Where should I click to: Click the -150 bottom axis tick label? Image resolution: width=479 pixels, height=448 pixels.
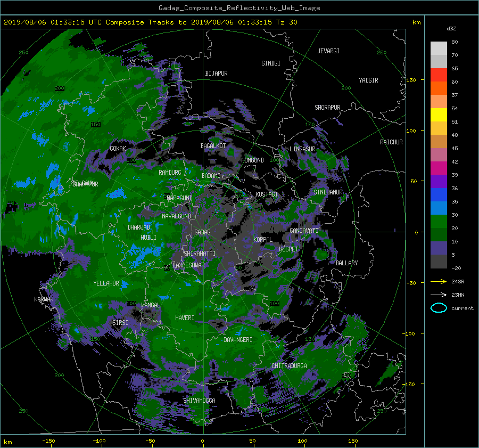click(48, 441)
